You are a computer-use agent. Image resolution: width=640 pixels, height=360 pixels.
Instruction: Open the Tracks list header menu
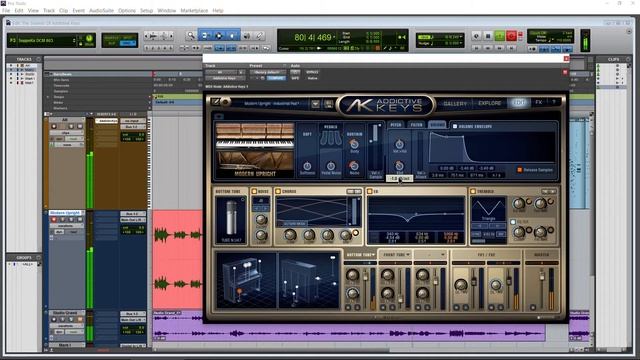pyautogui.click(x=38, y=59)
